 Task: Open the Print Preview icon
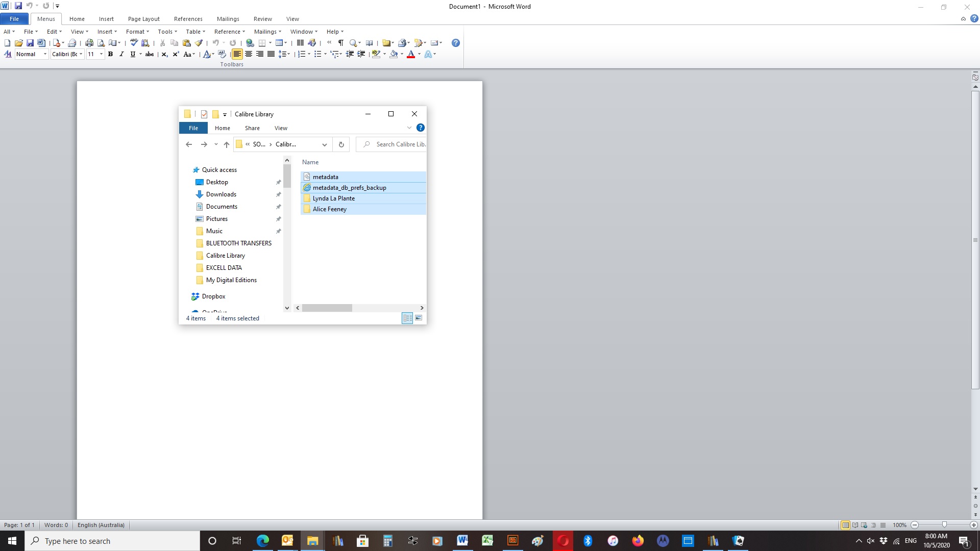[x=101, y=43]
